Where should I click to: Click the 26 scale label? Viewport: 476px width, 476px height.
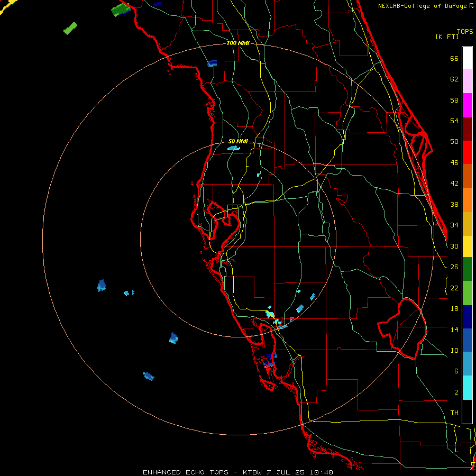pos(454,267)
